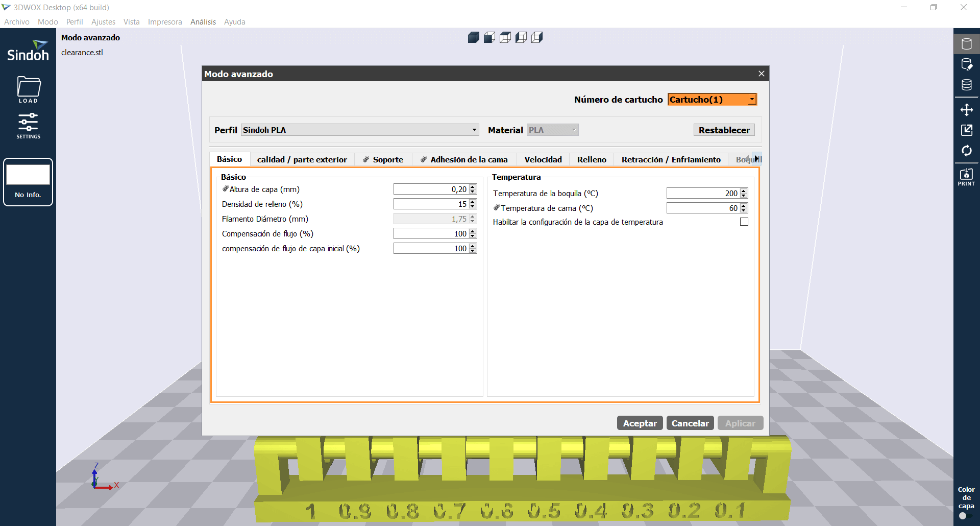
Task: Click the Densidad de relleno value field
Action: click(431, 204)
